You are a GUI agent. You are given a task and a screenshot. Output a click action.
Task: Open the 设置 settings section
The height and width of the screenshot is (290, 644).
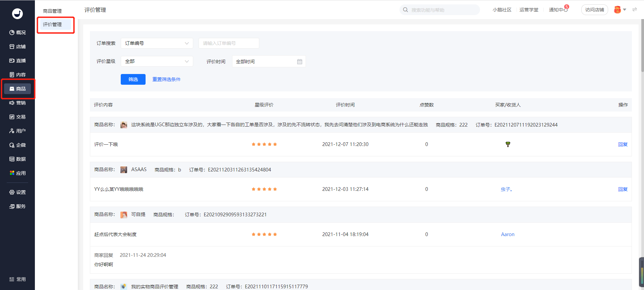click(x=17, y=192)
